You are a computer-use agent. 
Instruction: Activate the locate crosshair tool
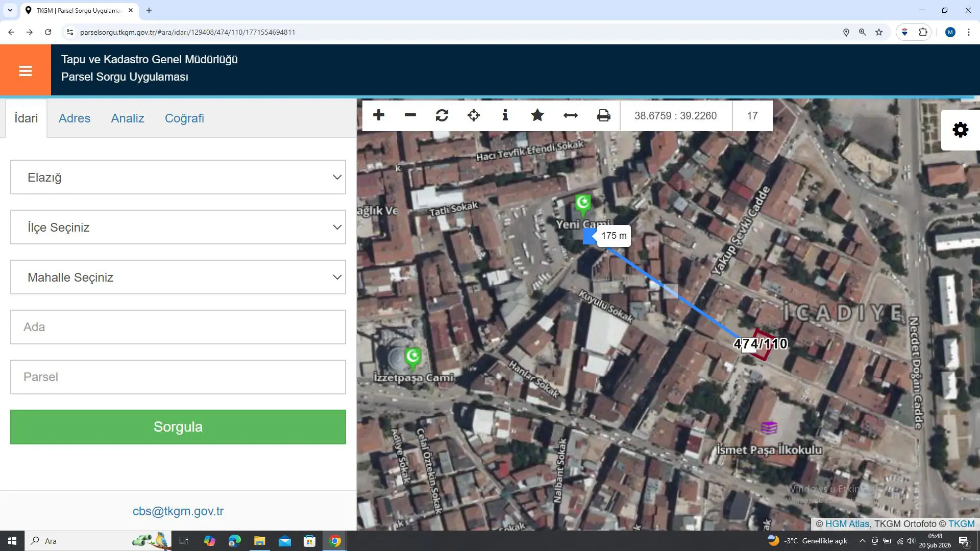pos(474,115)
